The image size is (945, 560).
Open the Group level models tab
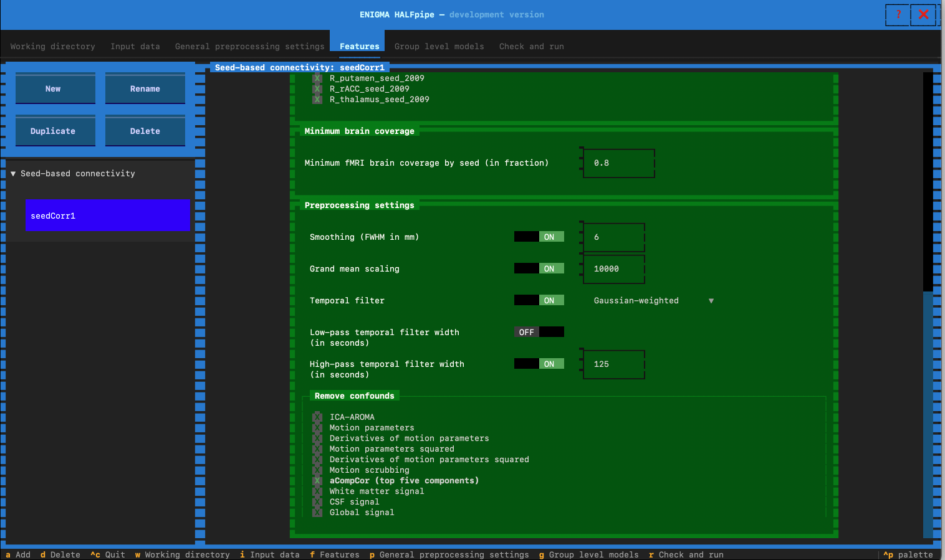pos(439,47)
